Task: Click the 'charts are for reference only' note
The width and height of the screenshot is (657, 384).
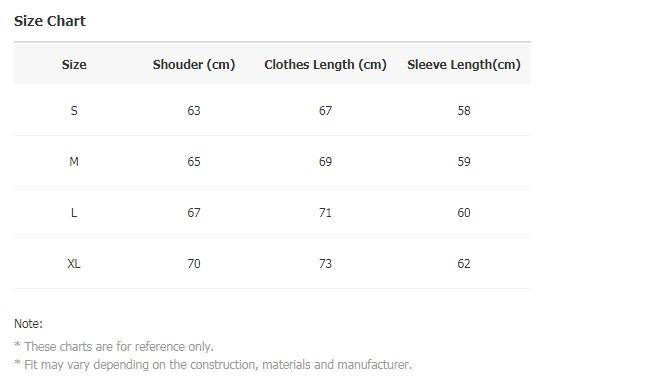Action: (114, 347)
